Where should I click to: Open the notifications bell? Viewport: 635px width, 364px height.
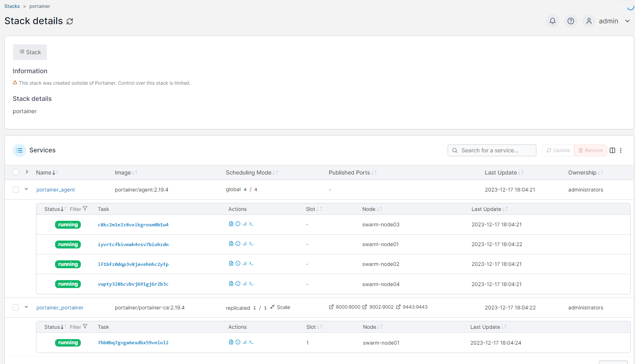coord(552,21)
